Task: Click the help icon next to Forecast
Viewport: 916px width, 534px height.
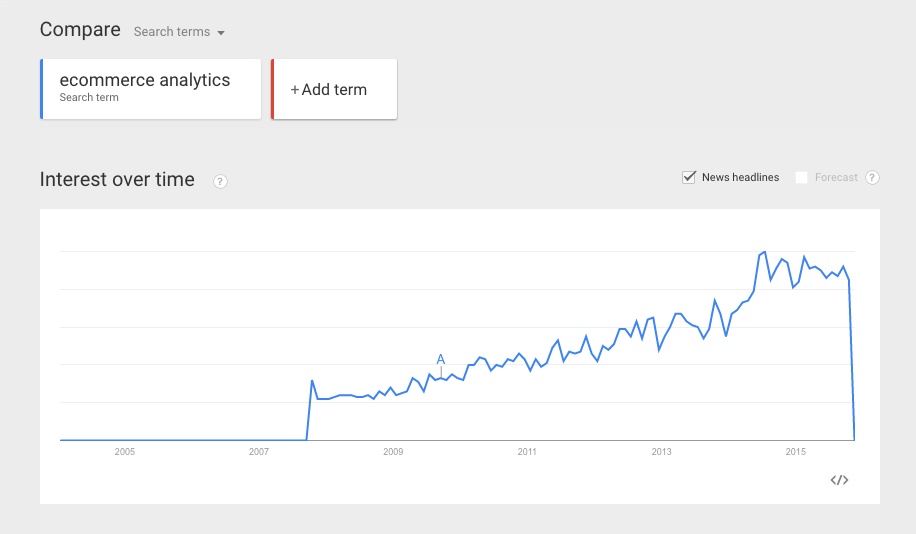Action: 872,177
